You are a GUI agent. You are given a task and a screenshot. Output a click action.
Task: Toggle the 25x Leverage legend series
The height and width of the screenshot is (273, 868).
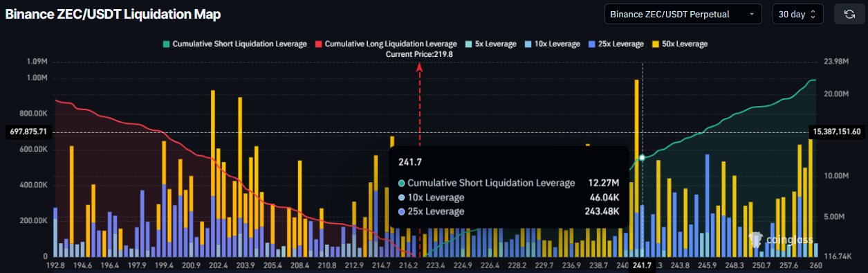(616, 44)
